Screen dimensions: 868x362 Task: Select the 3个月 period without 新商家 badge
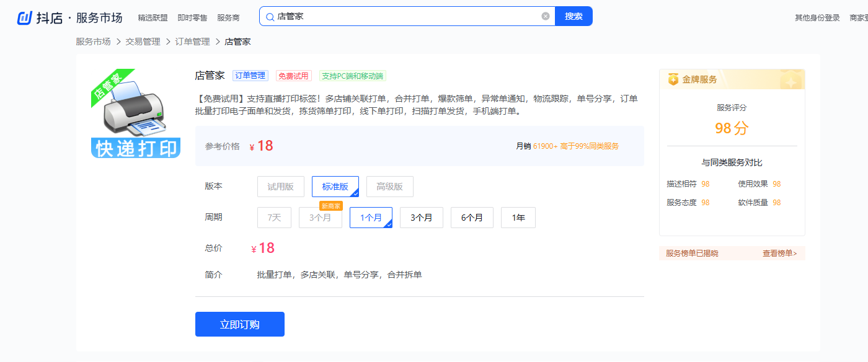[x=422, y=218]
